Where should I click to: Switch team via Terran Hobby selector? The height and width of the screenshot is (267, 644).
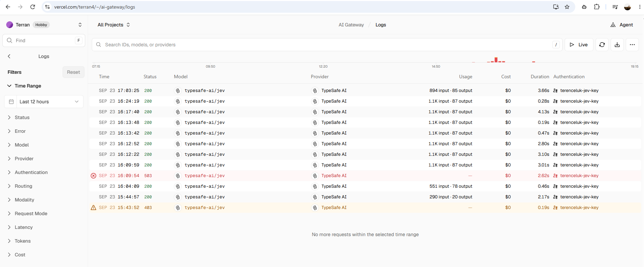44,25
